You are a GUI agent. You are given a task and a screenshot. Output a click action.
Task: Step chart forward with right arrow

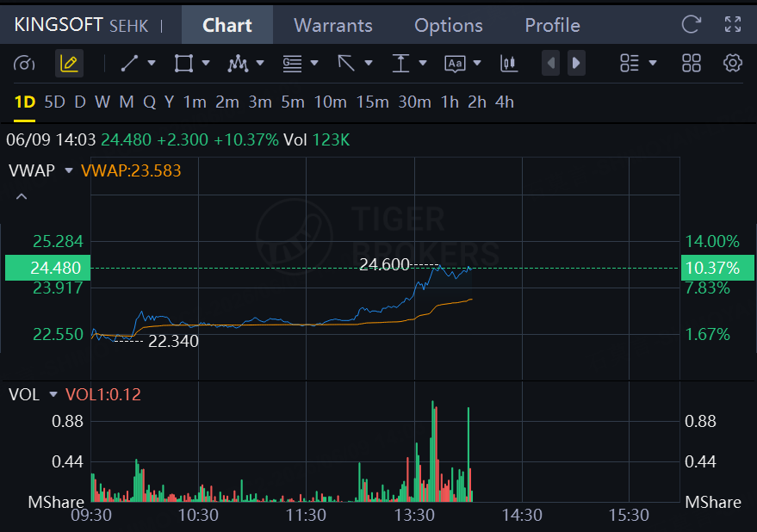(576, 63)
